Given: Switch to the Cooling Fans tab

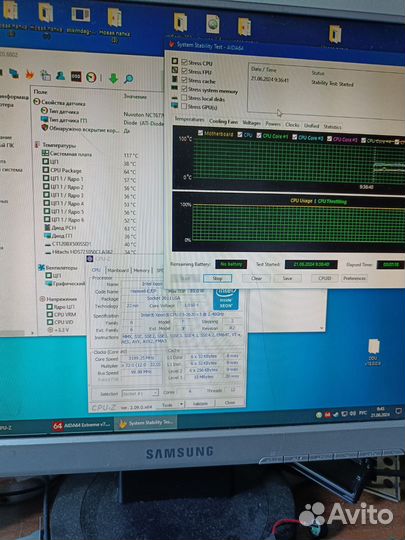Looking at the screenshot, I should click(x=224, y=121).
